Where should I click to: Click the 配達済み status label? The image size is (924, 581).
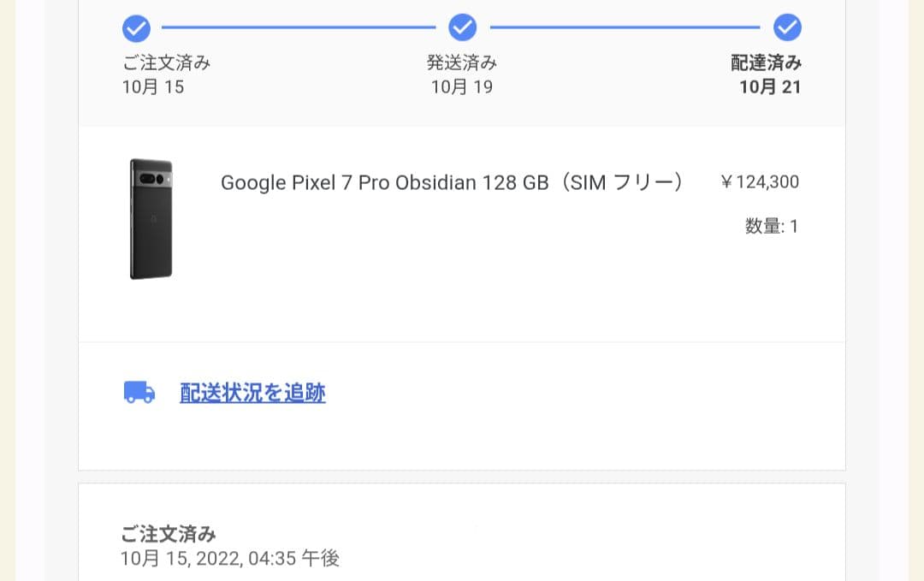click(x=769, y=62)
